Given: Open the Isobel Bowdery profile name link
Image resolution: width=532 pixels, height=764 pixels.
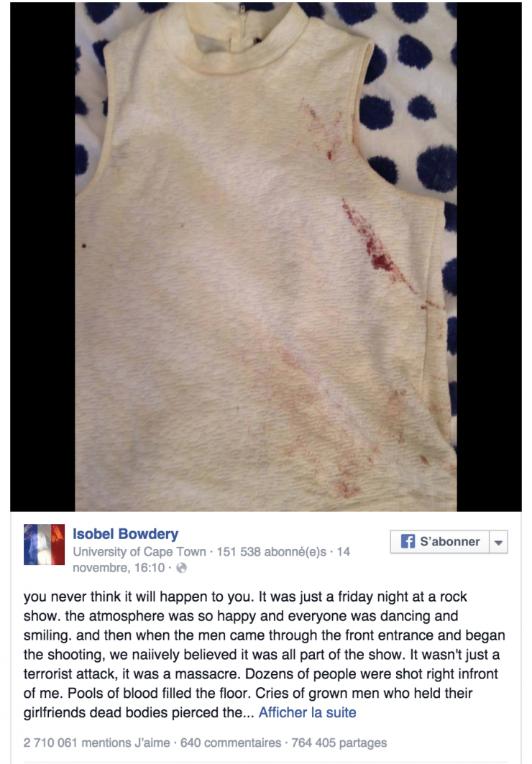Looking at the screenshot, I should (126, 534).
